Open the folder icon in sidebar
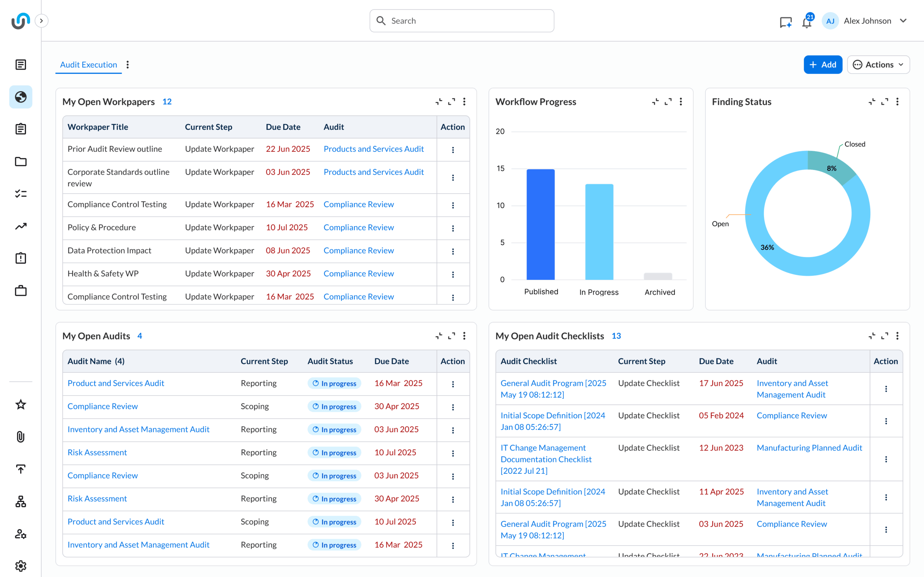 [x=21, y=162]
